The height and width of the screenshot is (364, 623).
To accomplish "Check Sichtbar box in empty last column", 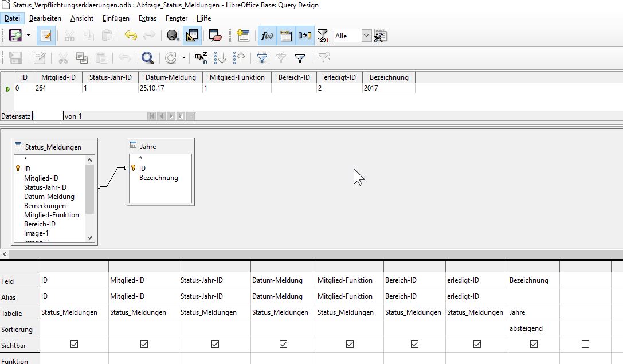I will (585, 344).
